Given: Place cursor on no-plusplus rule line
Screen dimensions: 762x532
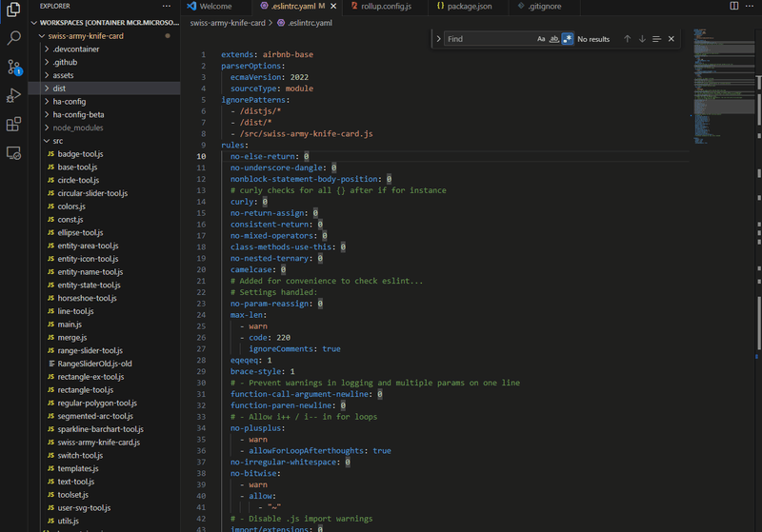Looking at the screenshot, I should coord(257,428).
